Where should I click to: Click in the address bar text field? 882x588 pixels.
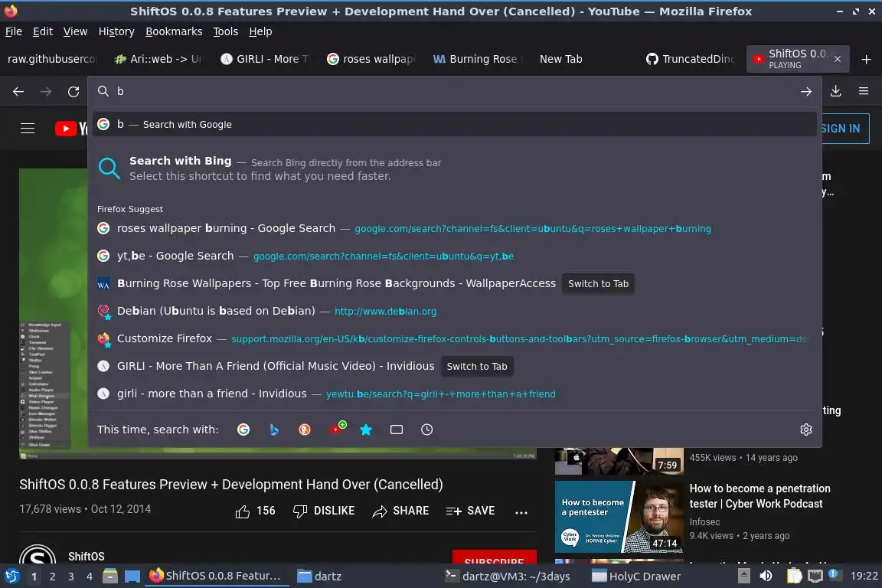click(455, 91)
